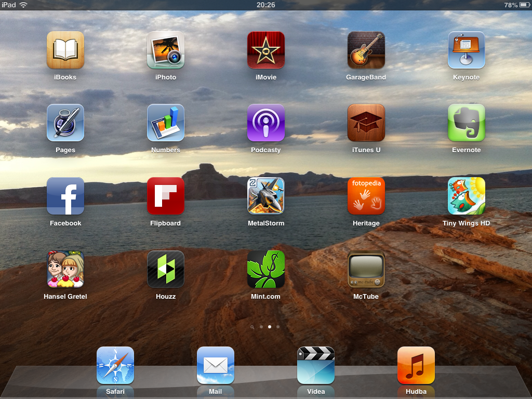Launch the Facebook app
532x399 pixels.
[65, 196]
